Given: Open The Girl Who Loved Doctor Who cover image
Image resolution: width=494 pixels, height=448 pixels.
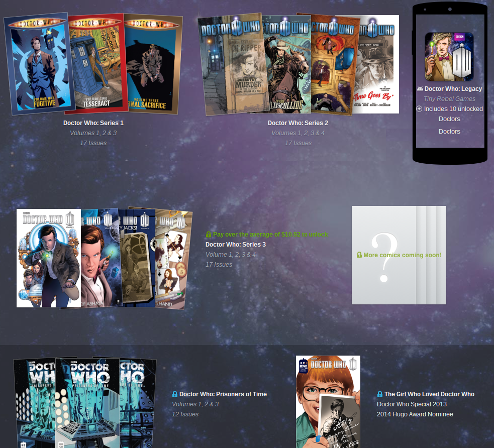Looking at the screenshot, I should [328, 402].
